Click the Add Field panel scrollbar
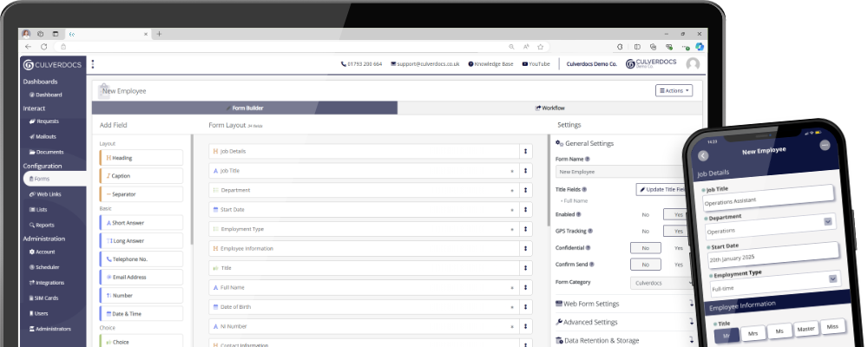868x347 pixels. point(192,188)
